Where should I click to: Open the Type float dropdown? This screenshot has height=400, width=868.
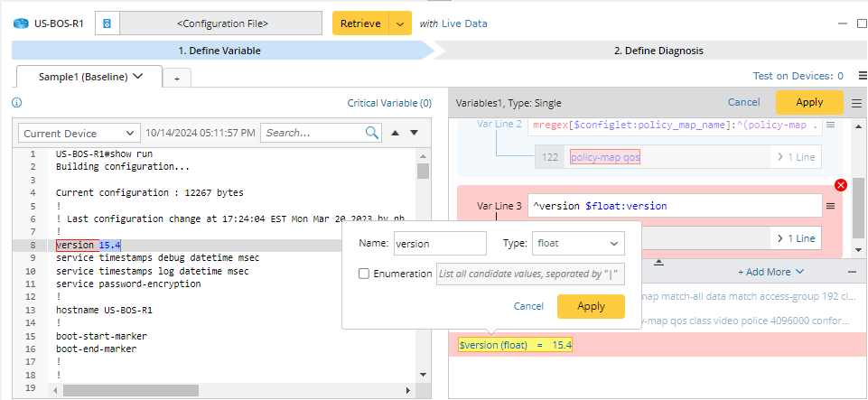click(578, 243)
